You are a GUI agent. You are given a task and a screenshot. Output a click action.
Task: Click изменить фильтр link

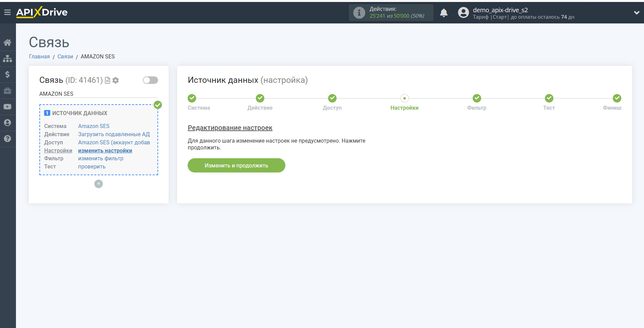(101, 158)
